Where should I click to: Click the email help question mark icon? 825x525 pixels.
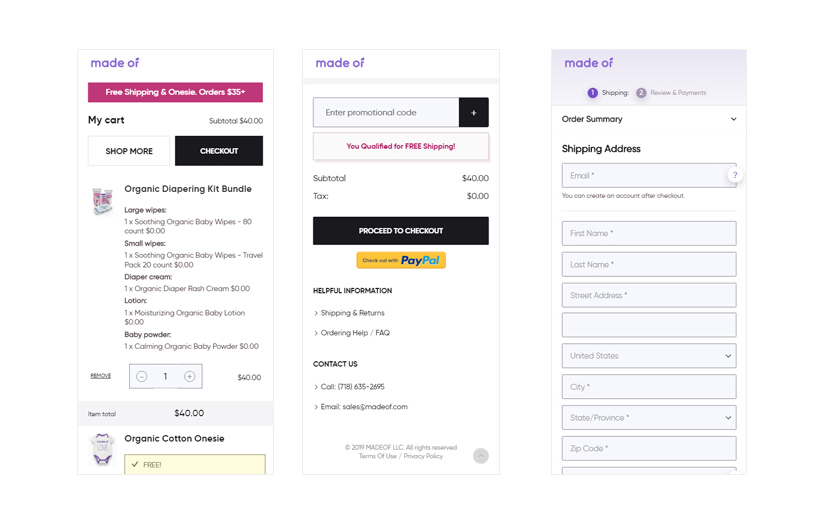(734, 176)
